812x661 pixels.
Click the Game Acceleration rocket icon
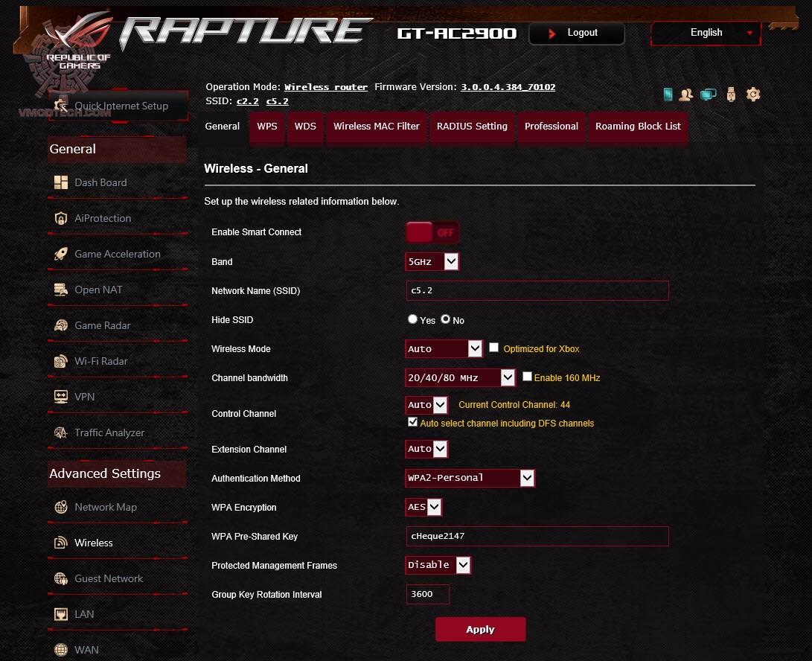pyautogui.click(x=61, y=254)
